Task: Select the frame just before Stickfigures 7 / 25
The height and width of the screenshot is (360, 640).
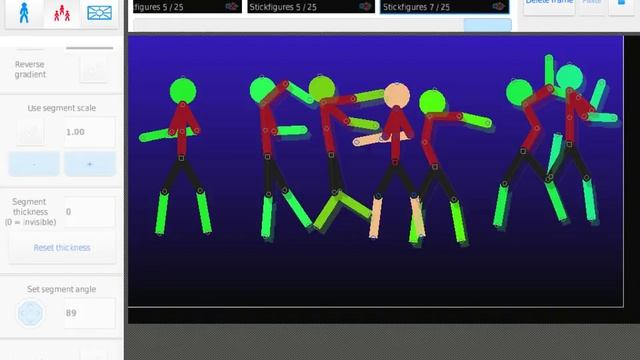Action: coord(311,7)
